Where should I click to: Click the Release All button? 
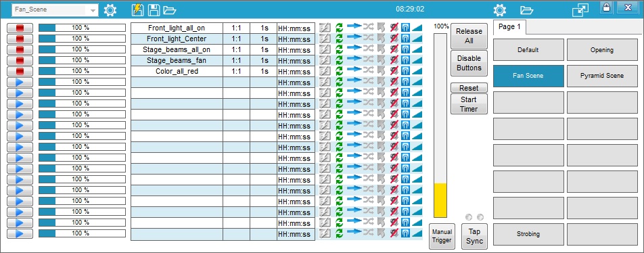pyautogui.click(x=469, y=36)
